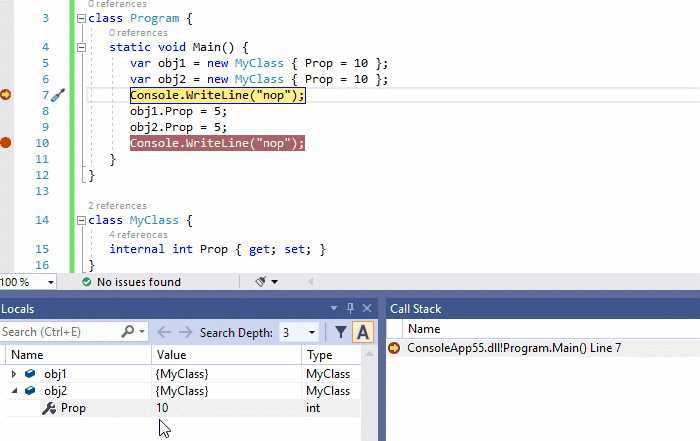Click obj2.Prop = 5; on line 9
Viewport: 700px width, 441px height.
click(x=179, y=127)
